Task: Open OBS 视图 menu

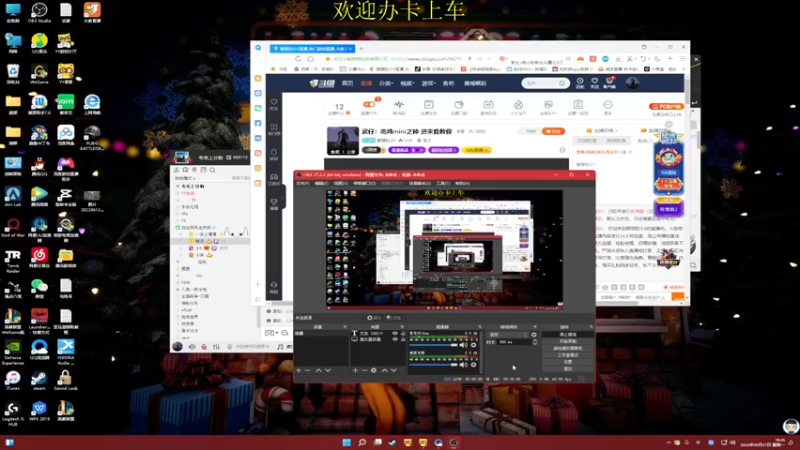Action: pyautogui.click(x=340, y=183)
